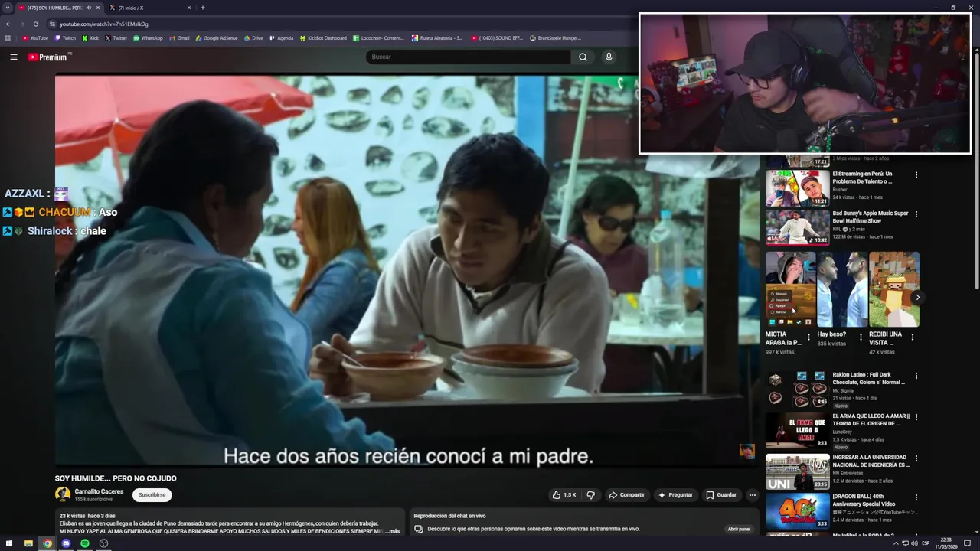Go to YouTube Premium home logo
Image resolution: width=980 pixels, height=551 pixels.
point(49,57)
